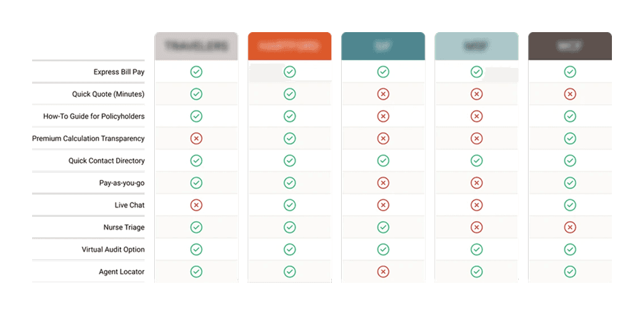Select Nurse Triage checkmark in dark teal column
The width and height of the screenshot is (644, 315).
click(x=383, y=227)
